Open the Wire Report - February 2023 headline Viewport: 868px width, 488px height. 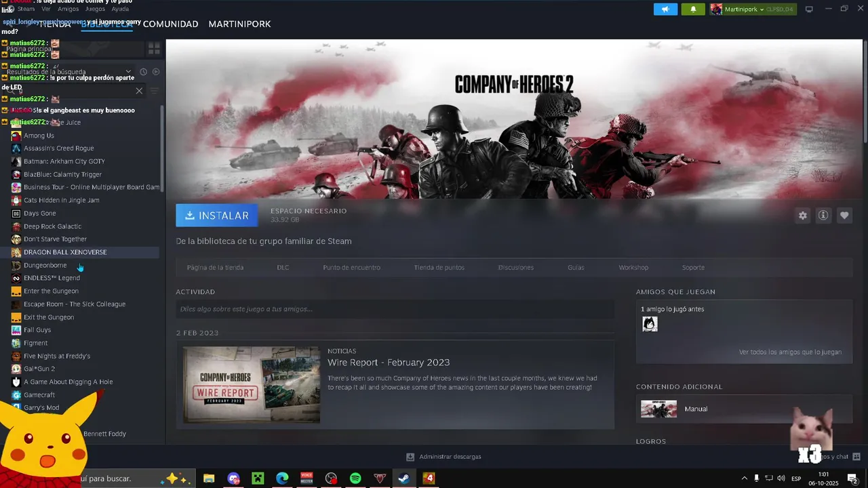[x=389, y=363]
